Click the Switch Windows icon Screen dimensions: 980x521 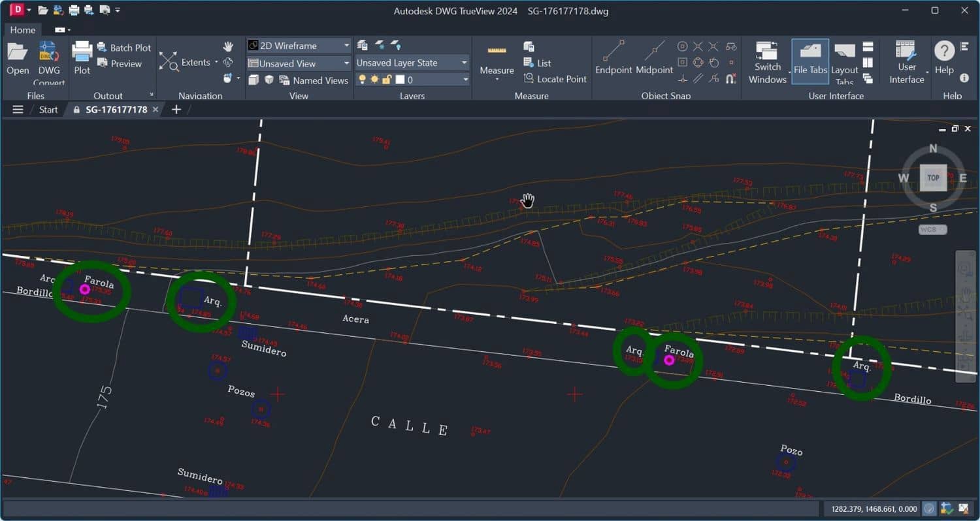[767, 52]
